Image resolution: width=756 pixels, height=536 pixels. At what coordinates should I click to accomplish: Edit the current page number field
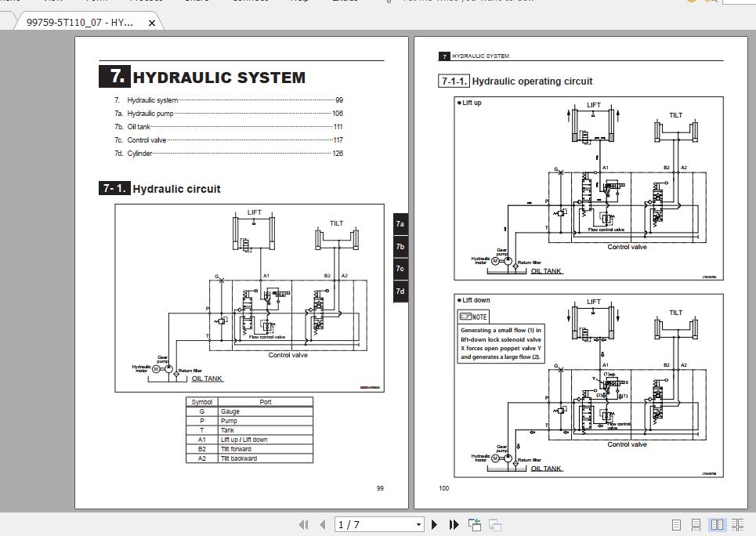[x=368, y=524]
